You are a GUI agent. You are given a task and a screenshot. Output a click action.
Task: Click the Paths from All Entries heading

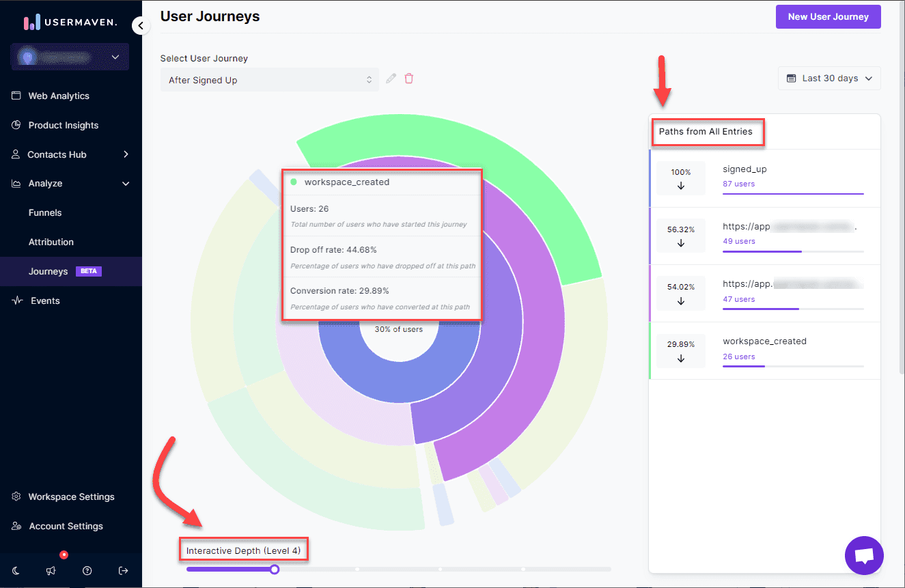706,132
